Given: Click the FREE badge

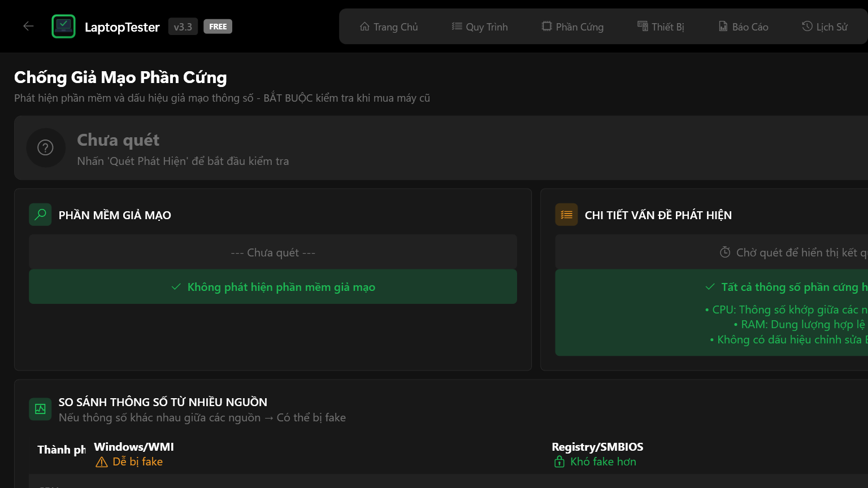Looking at the screenshot, I should pos(218,27).
